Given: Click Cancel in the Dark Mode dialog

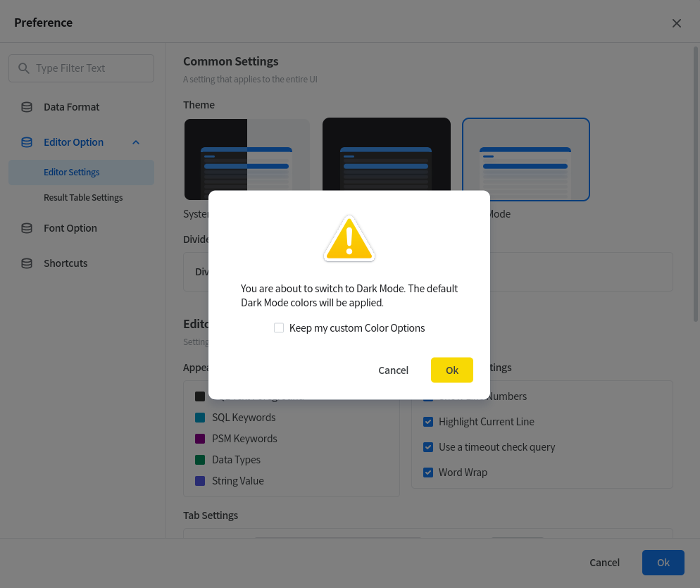Looking at the screenshot, I should [393, 370].
